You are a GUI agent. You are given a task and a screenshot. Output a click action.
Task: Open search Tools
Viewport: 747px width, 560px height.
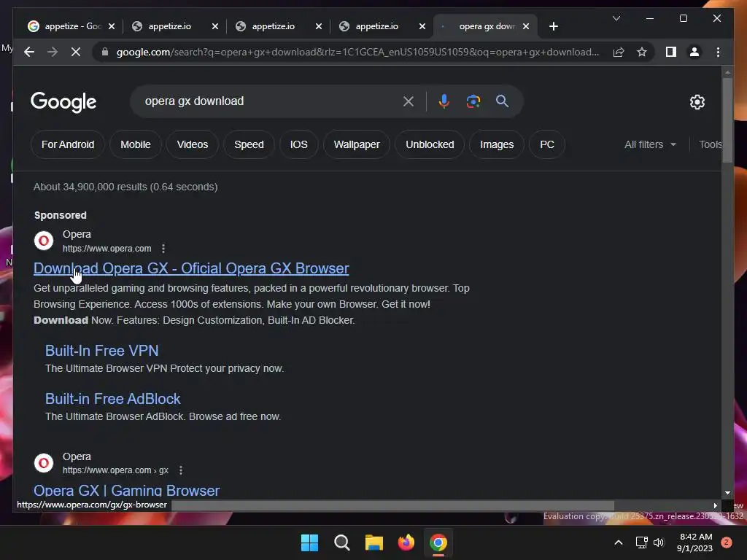[710, 144]
